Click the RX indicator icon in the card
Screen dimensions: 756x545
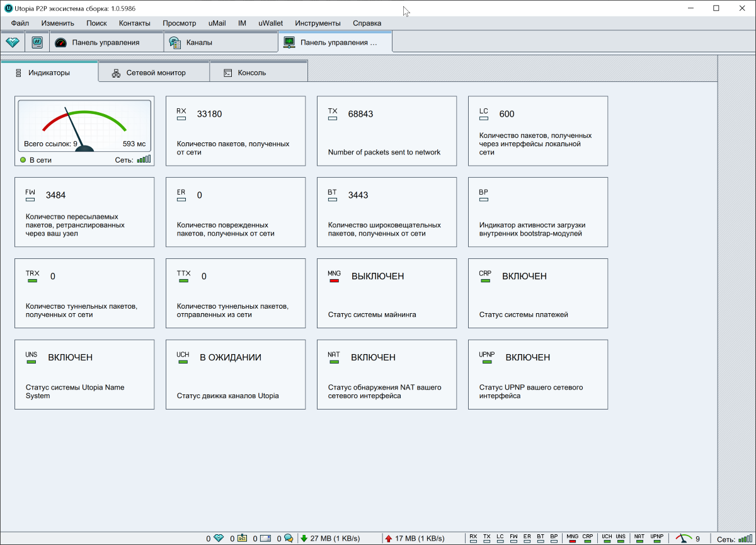(181, 114)
